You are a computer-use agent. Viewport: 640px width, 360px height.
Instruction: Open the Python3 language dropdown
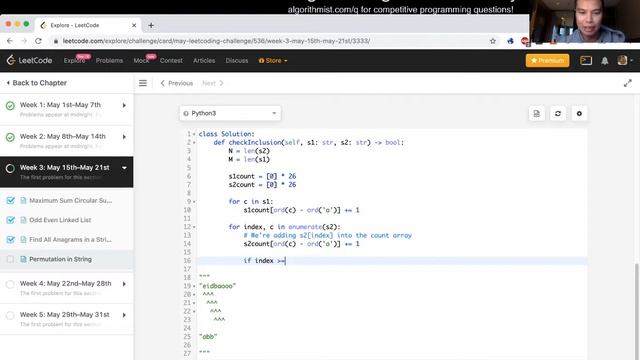tap(230, 113)
